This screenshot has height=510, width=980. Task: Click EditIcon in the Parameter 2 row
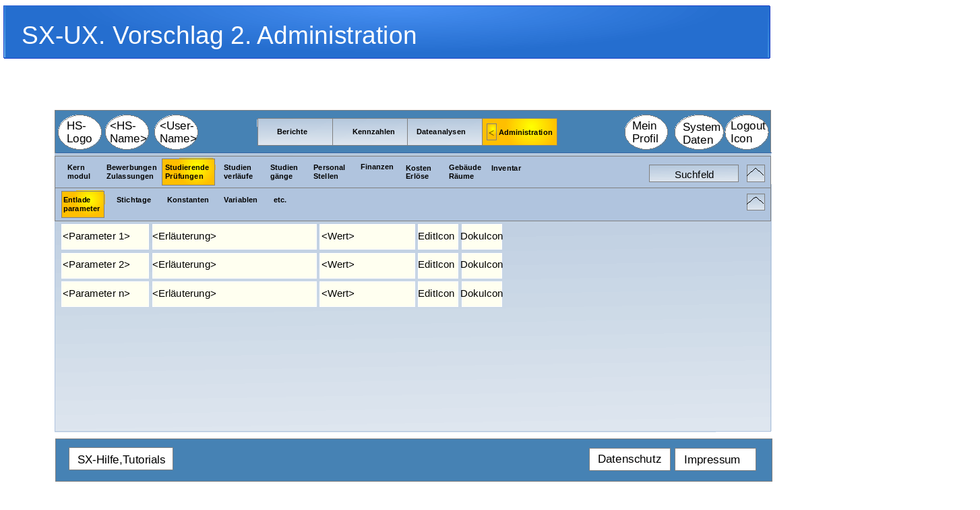(437, 265)
